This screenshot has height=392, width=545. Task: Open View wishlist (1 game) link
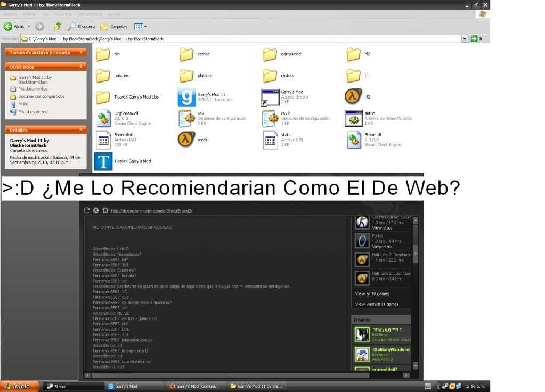pyautogui.click(x=377, y=304)
